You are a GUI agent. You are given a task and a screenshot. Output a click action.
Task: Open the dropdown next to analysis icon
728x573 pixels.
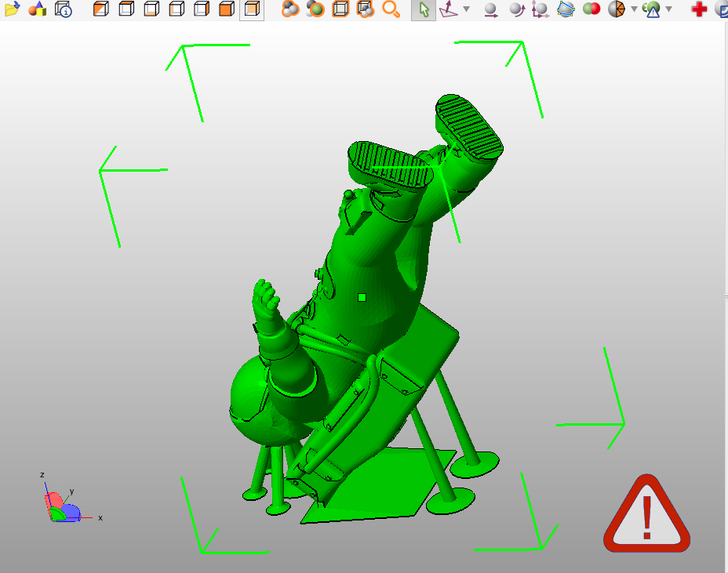pyautogui.click(x=669, y=9)
